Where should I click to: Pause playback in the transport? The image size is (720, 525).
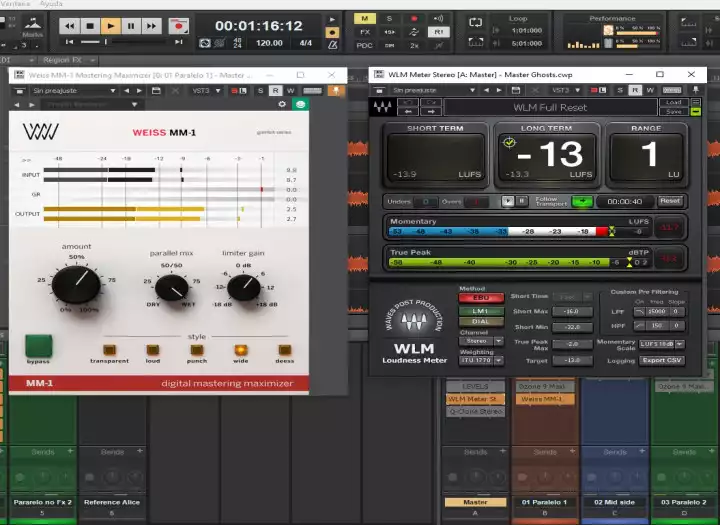tap(131, 26)
